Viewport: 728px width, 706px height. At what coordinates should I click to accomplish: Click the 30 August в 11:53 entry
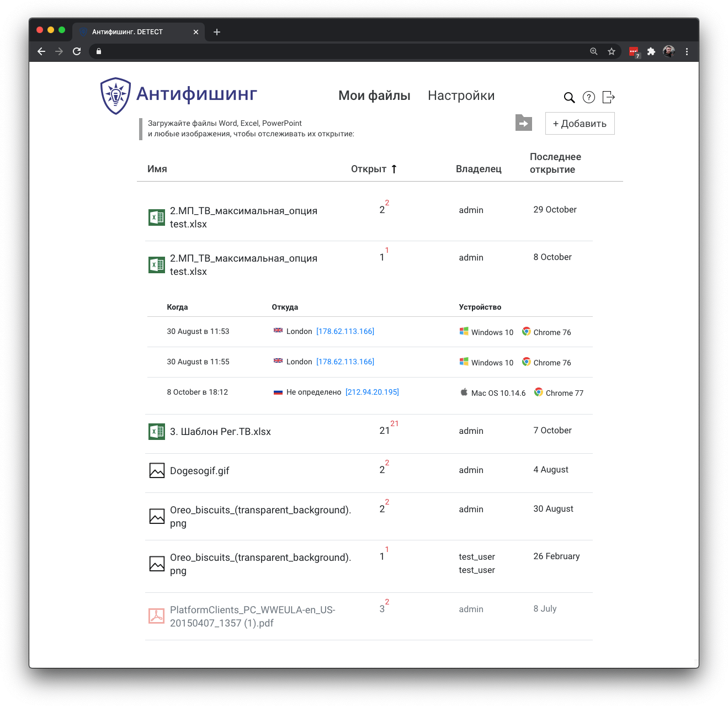tap(198, 331)
